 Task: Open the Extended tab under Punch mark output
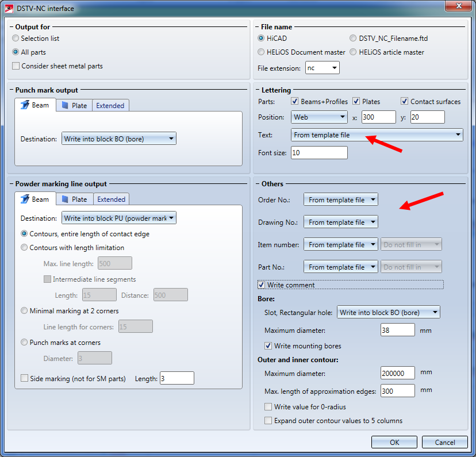click(x=110, y=105)
